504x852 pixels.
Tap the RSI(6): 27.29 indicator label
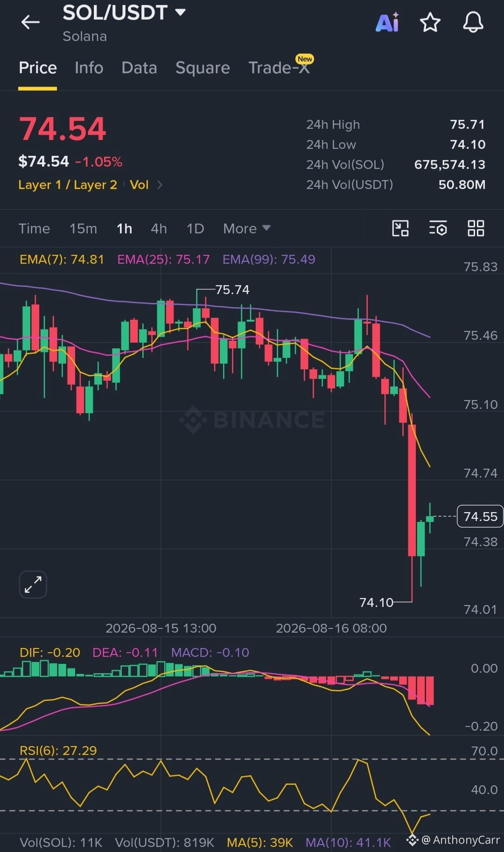[58, 751]
